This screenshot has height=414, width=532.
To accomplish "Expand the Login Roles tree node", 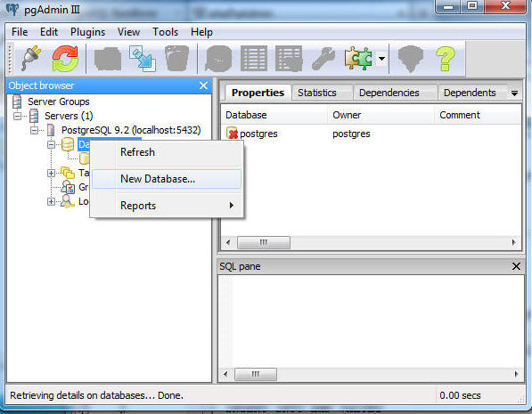I will [51, 202].
